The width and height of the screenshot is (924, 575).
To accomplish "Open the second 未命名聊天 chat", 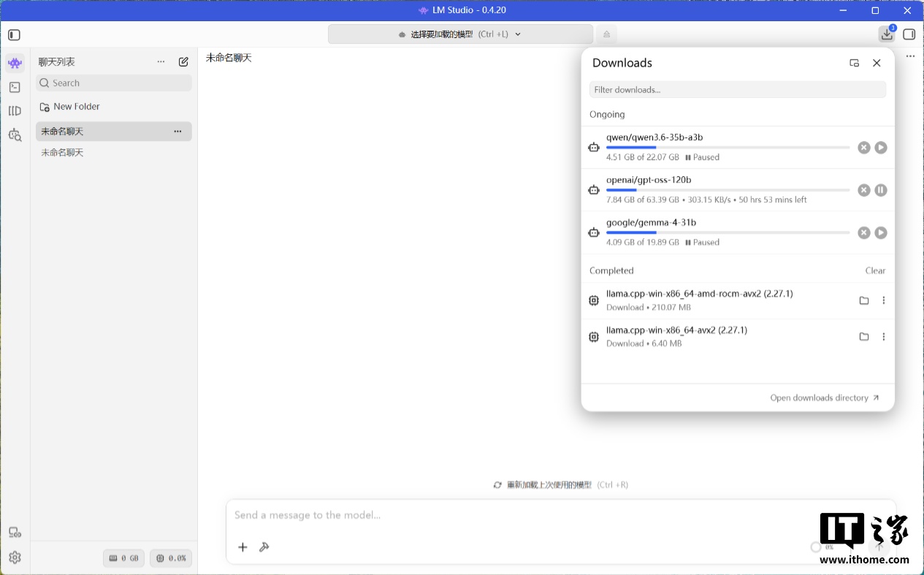I will [x=114, y=153].
